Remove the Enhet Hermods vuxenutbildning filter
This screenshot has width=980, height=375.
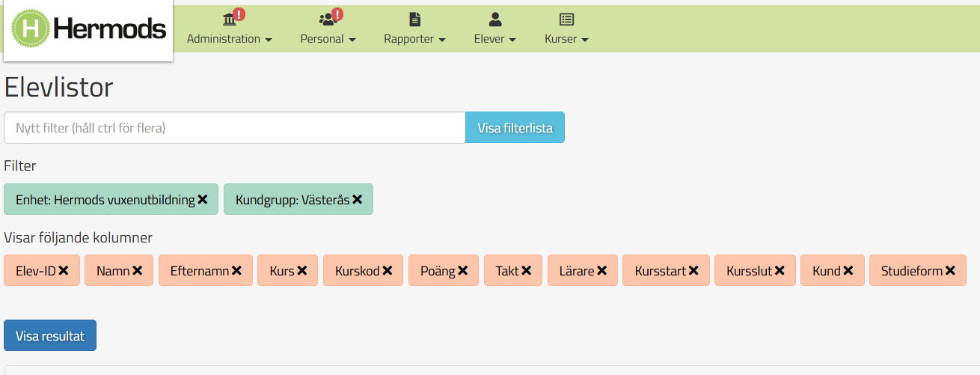click(202, 200)
